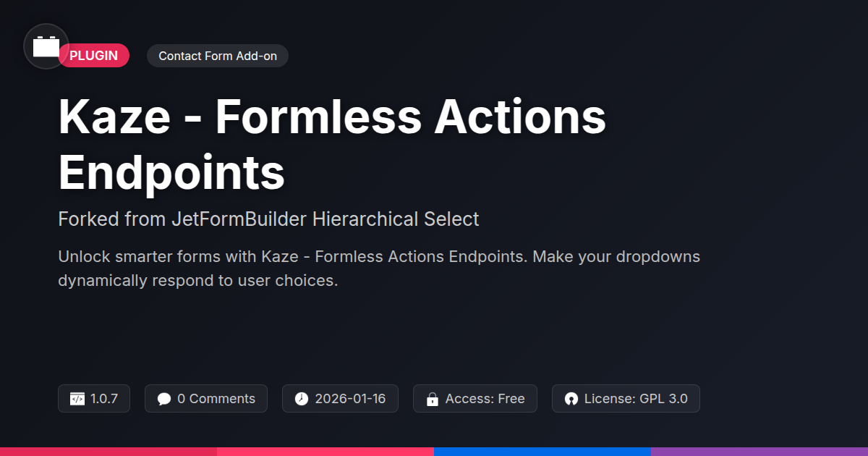Click the plugin description paragraph
The height and width of the screenshot is (456, 868).
point(378,269)
